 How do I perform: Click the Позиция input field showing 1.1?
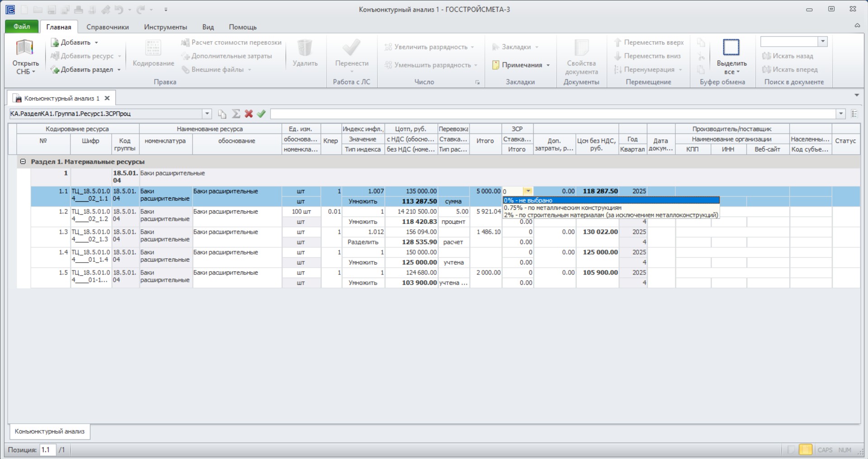tap(47, 450)
